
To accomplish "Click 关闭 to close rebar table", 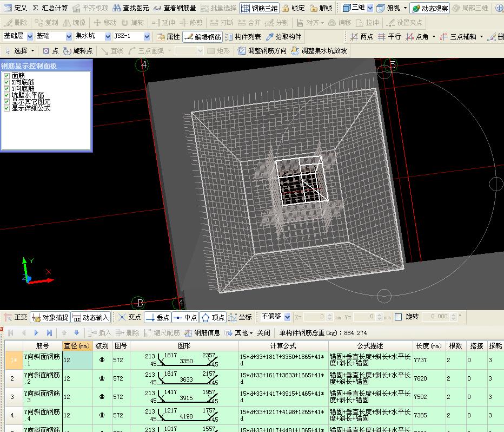I will pyautogui.click(x=263, y=333).
